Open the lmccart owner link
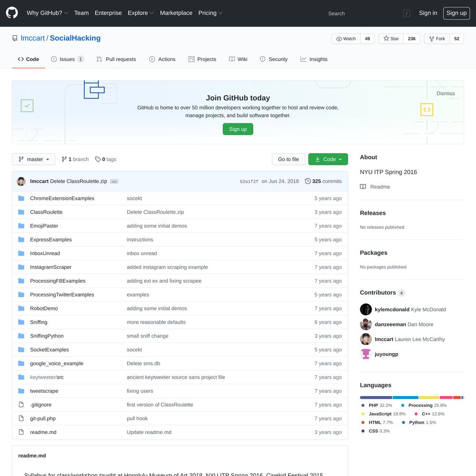This screenshot has height=476, width=476. pos(33,38)
